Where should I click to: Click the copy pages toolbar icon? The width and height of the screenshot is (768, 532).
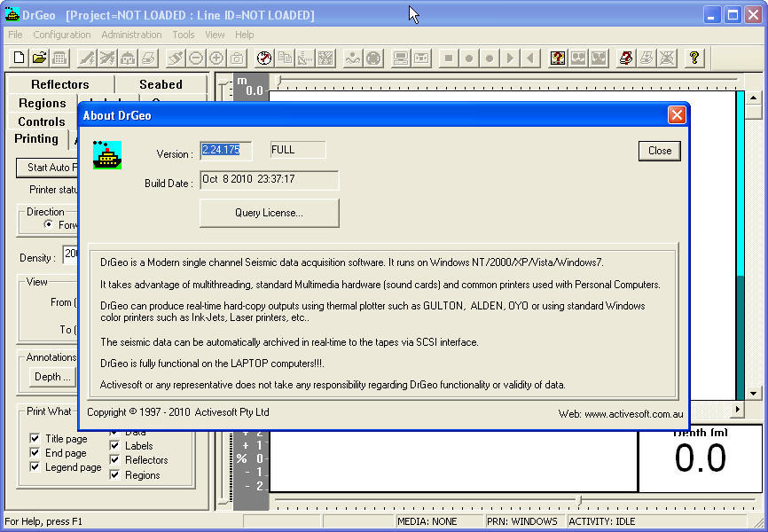[285, 58]
